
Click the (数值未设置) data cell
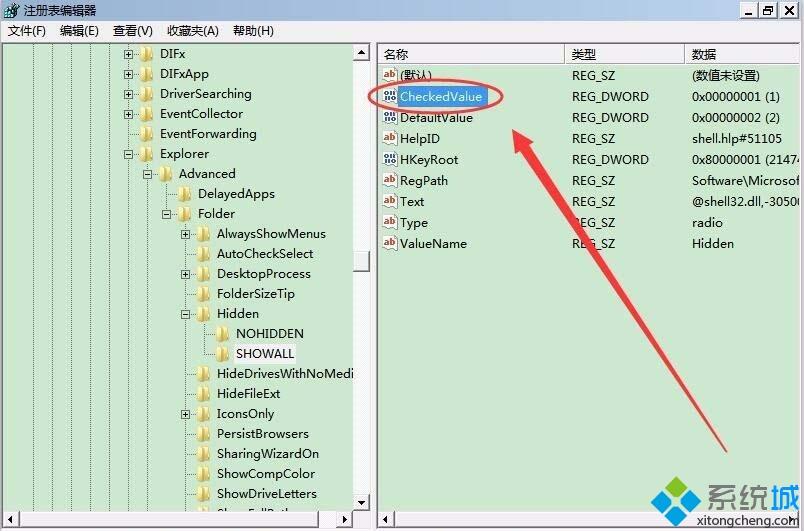pos(726,75)
